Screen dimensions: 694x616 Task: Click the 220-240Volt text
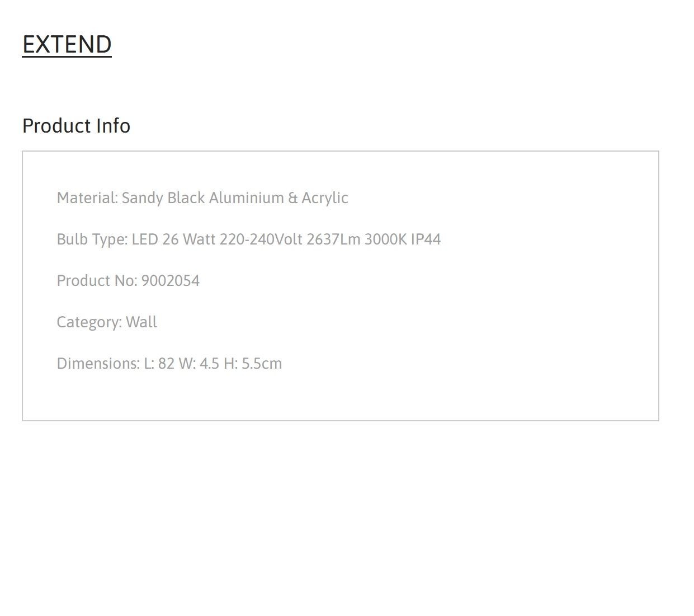pos(261,239)
